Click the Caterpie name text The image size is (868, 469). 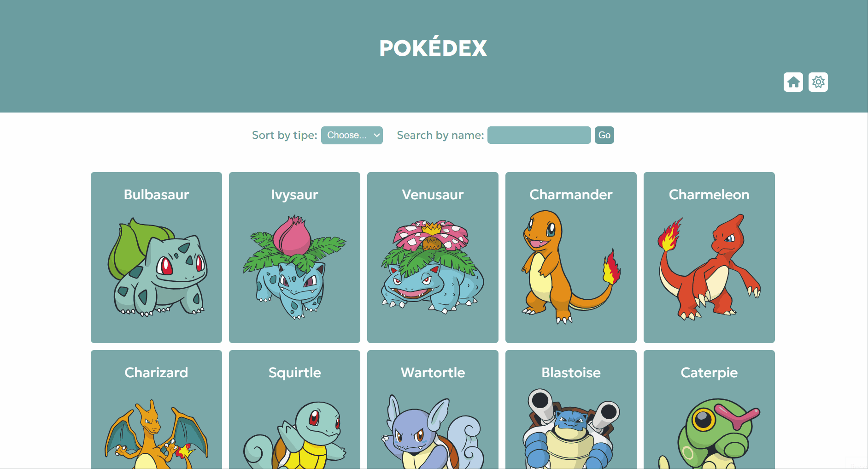point(709,373)
